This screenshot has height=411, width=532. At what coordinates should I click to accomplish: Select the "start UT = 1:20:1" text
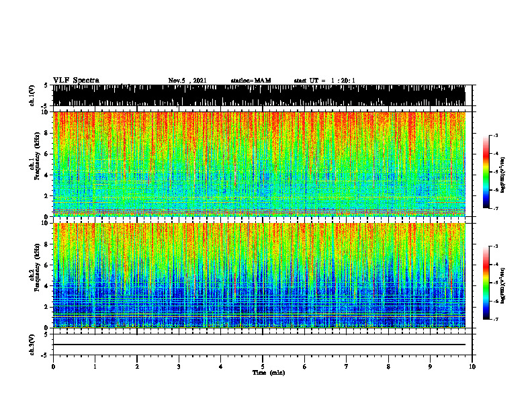pyautogui.click(x=324, y=81)
